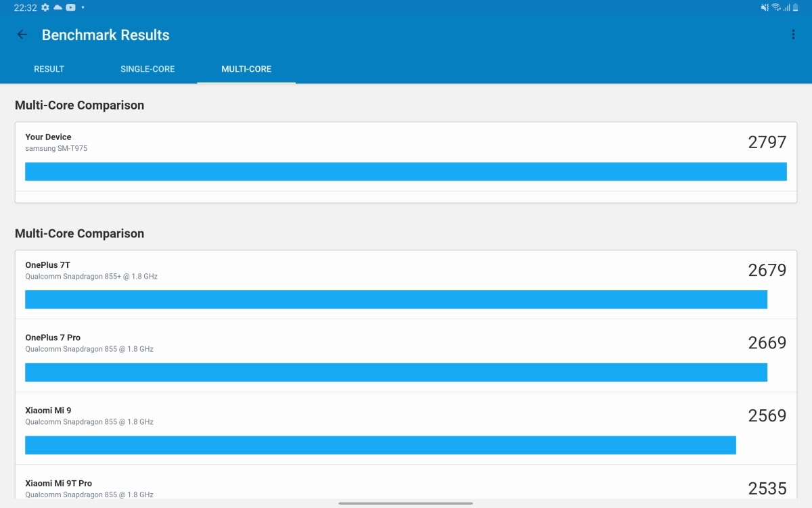The height and width of the screenshot is (508, 812).
Task: Open the three-dot overflow menu
Action: pos(793,35)
